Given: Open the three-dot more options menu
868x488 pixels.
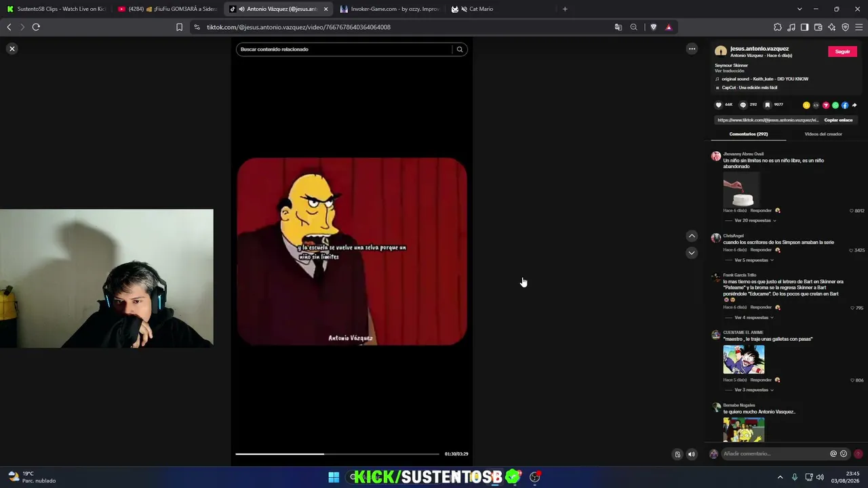Looking at the screenshot, I should pos(692,49).
